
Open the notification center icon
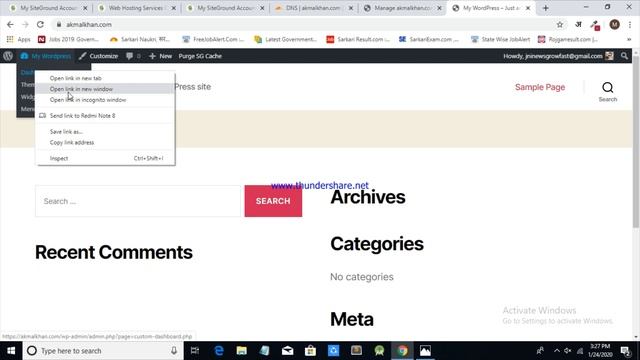click(625, 351)
